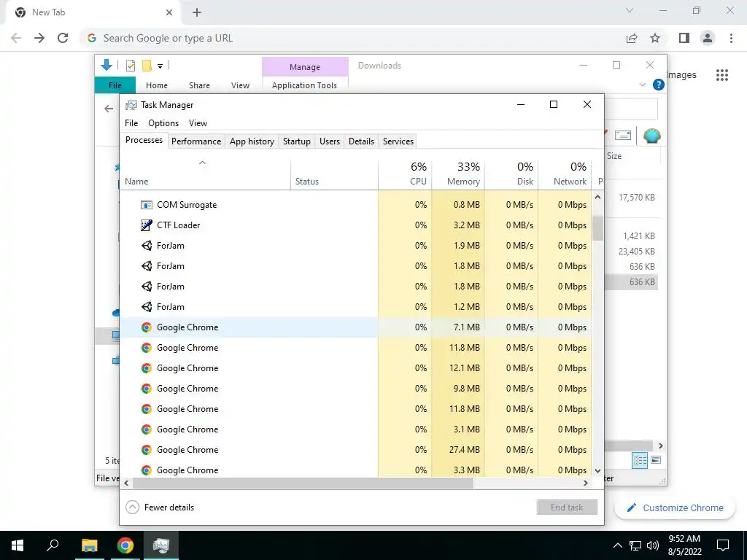Switch to the Services tab
Viewport: 747px width, 560px height.
pos(398,141)
